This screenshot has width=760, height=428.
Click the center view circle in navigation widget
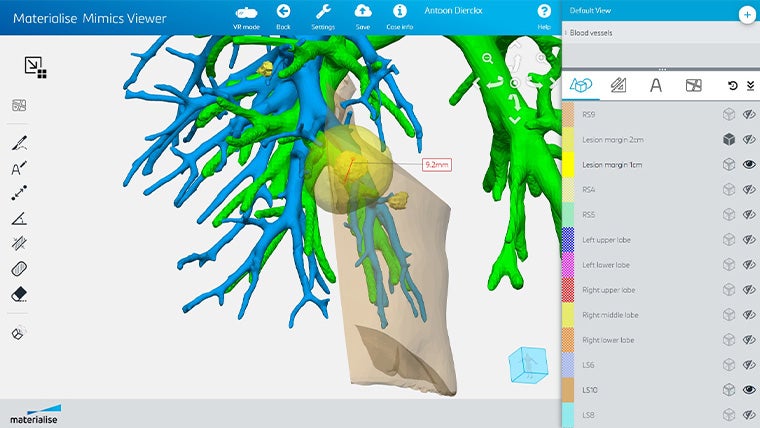[x=515, y=83]
